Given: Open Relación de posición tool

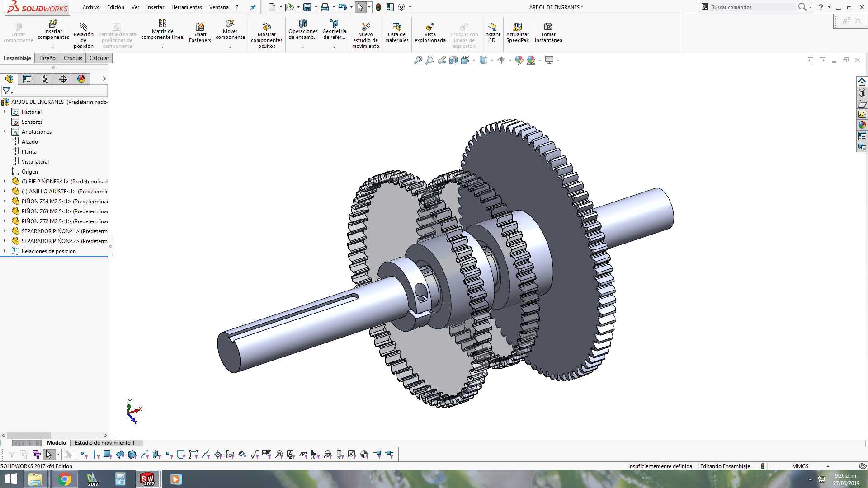Looking at the screenshot, I should pos(84,35).
